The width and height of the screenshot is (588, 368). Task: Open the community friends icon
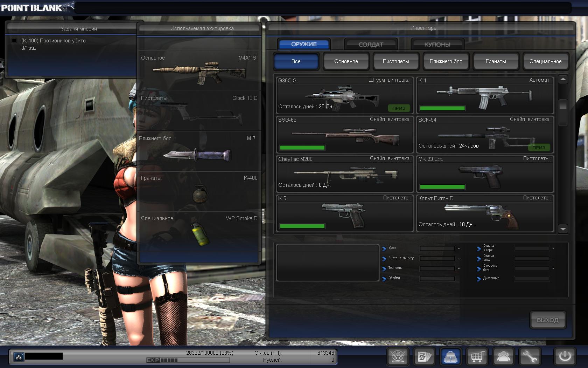pos(503,357)
